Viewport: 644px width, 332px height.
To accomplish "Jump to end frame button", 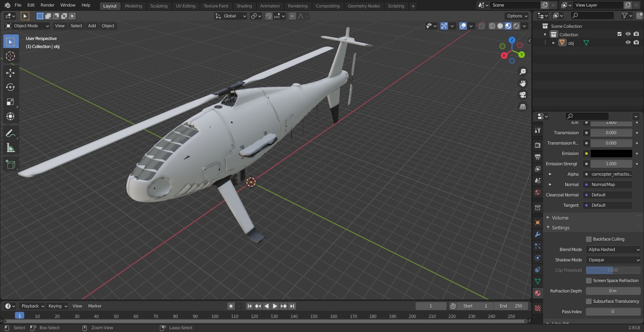I will [292, 306].
